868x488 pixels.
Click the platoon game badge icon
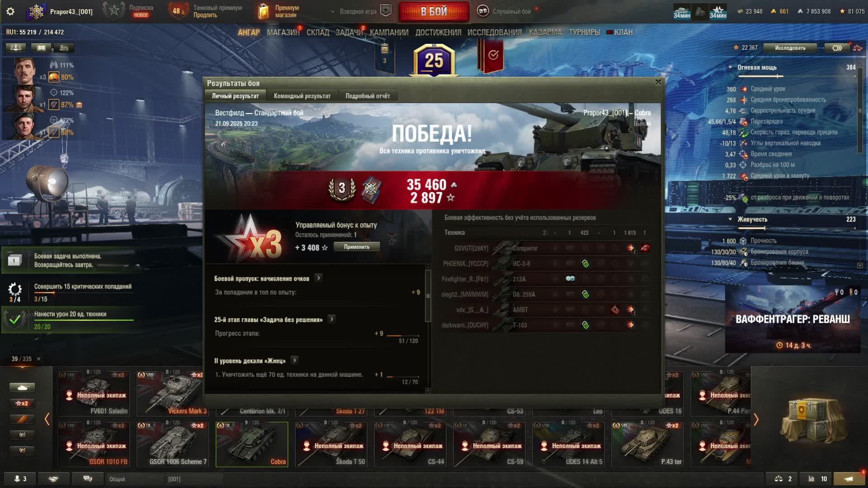pyautogui.click(x=386, y=11)
